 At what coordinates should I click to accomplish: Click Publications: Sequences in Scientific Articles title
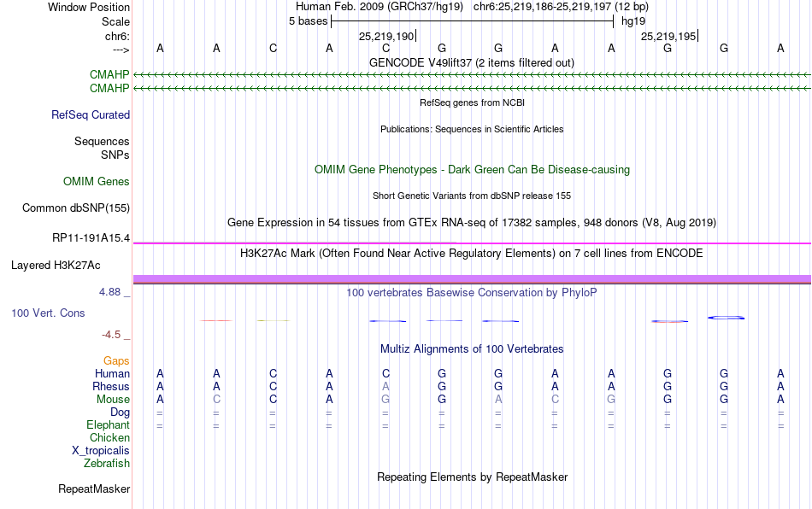[472, 129]
